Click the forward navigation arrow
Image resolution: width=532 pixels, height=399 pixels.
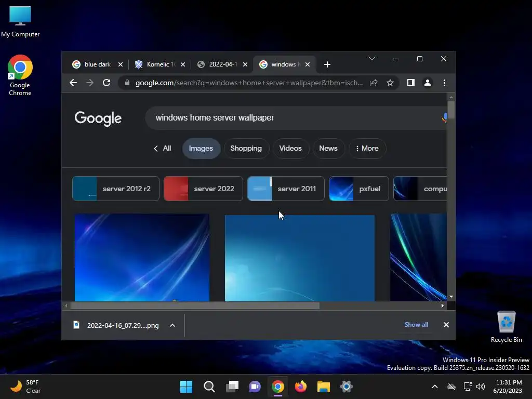[90, 83]
